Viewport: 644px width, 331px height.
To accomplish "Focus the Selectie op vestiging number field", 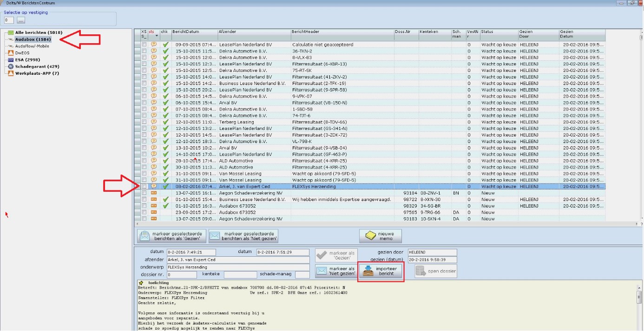I will click(8, 20).
